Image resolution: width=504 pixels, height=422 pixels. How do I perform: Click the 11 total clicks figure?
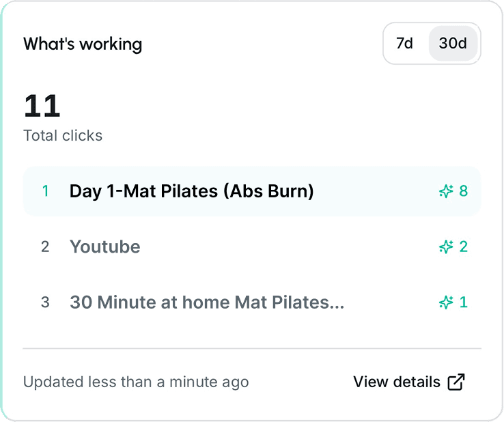pos(42,106)
